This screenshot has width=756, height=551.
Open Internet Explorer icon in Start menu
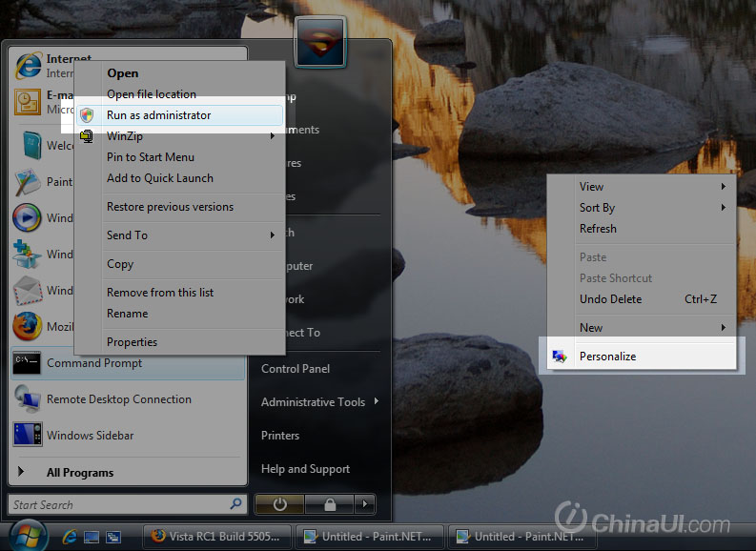tap(29, 65)
